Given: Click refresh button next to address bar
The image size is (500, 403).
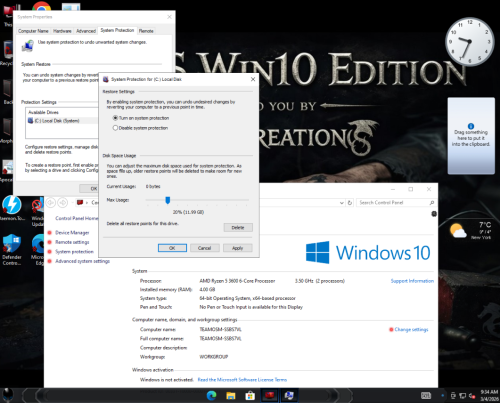Looking at the screenshot, I should (x=350, y=203).
